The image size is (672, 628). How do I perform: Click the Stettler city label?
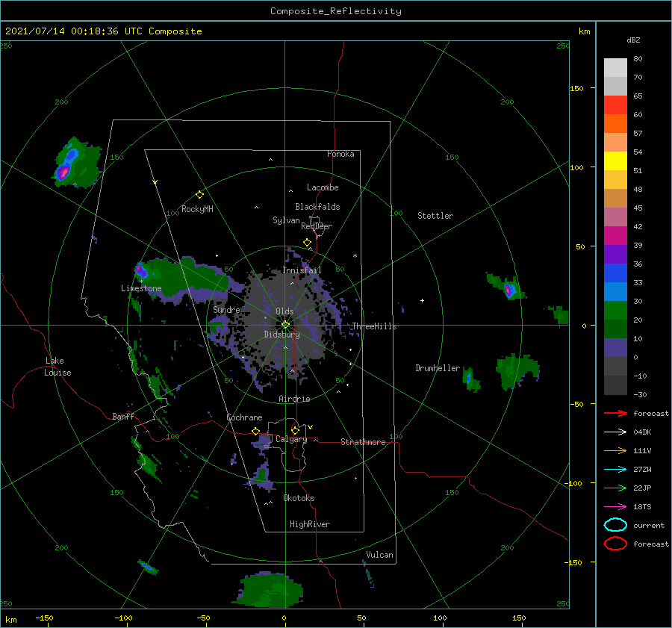coord(435,216)
